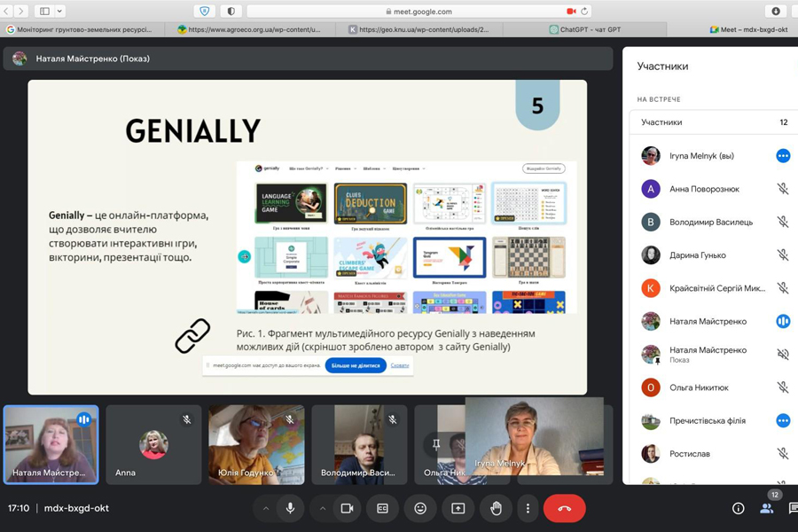Image resolution: width=798 pixels, height=532 pixels.
Task: Toggle closed captions button
Action: point(382,508)
